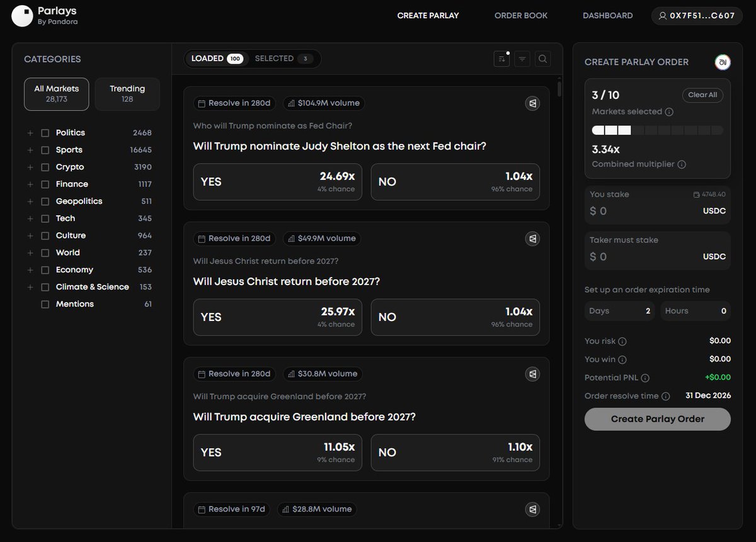This screenshot has width=756, height=542.
Task: Click the volume bars icon on $104.9M volume
Action: (291, 103)
